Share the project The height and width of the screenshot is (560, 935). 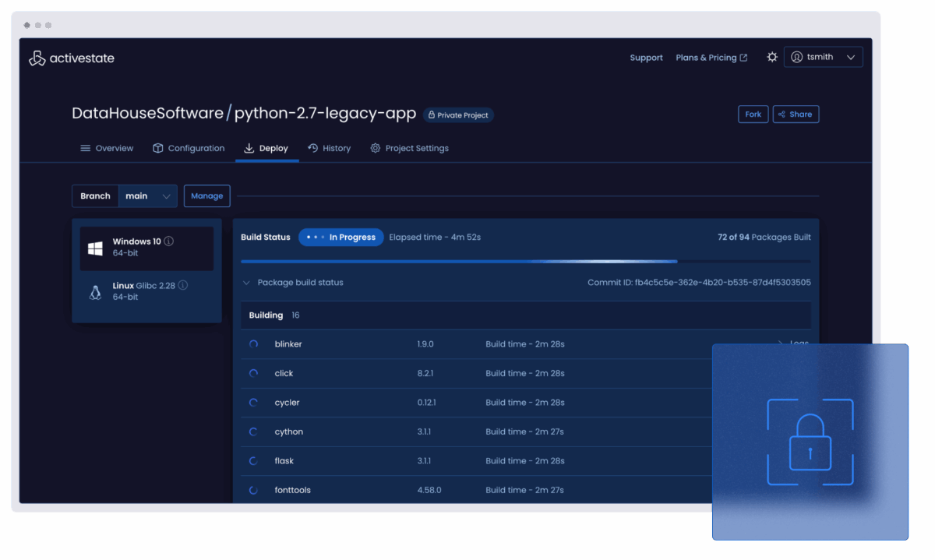[x=796, y=114]
